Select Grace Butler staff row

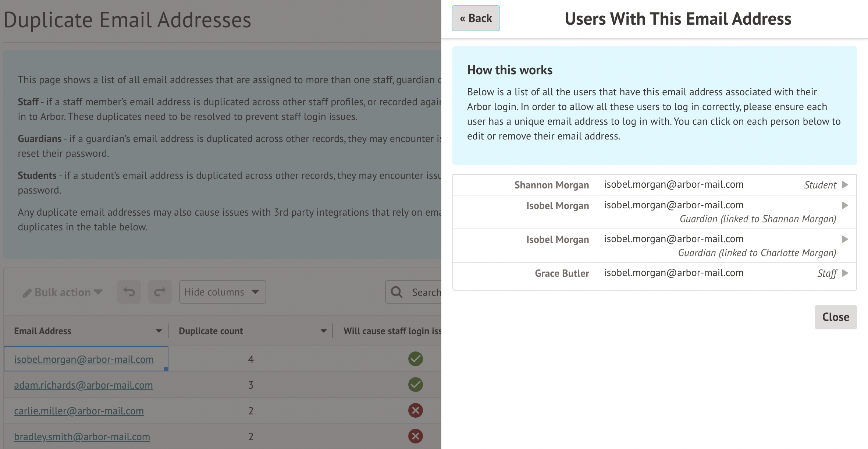(654, 273)
